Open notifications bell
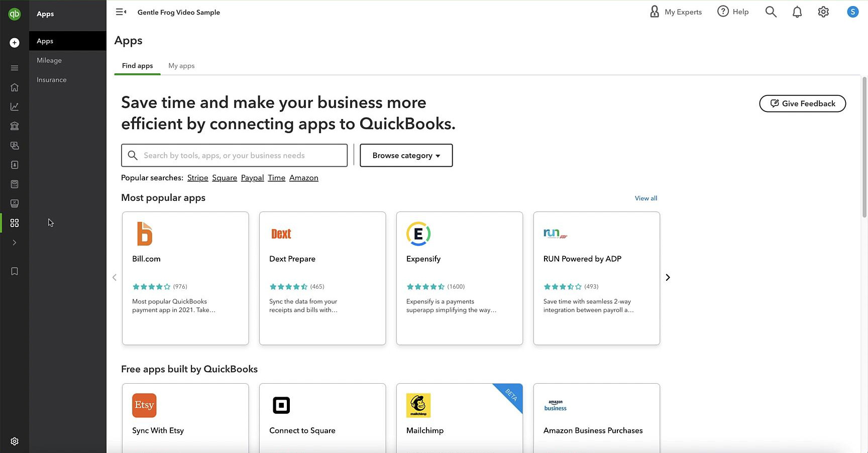The height and width of the screenshot is (453, 868). click(x=797, y=12)
